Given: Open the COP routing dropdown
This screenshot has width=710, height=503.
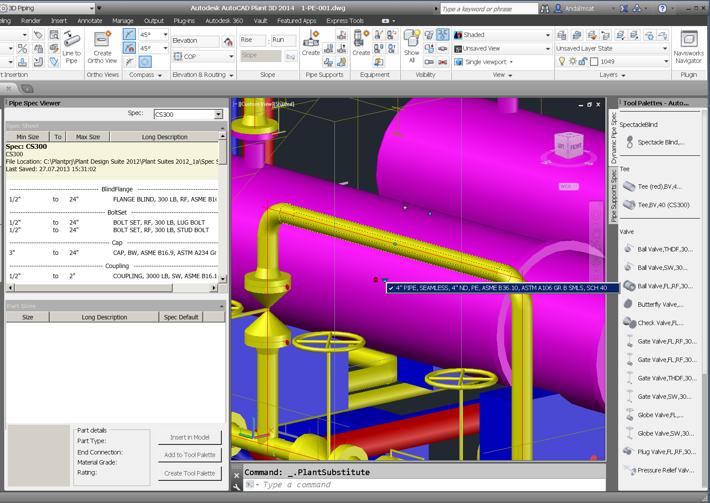Looking at the screenshot, I should click(x=231, y=57).
